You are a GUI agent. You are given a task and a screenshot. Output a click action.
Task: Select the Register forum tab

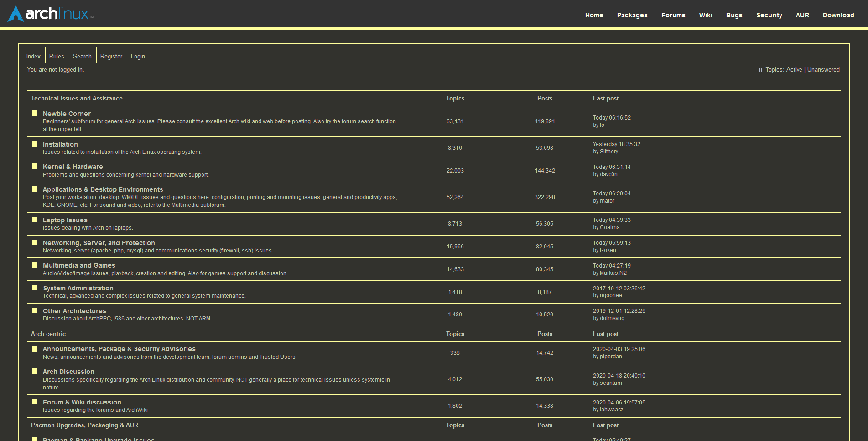point(111,56)
